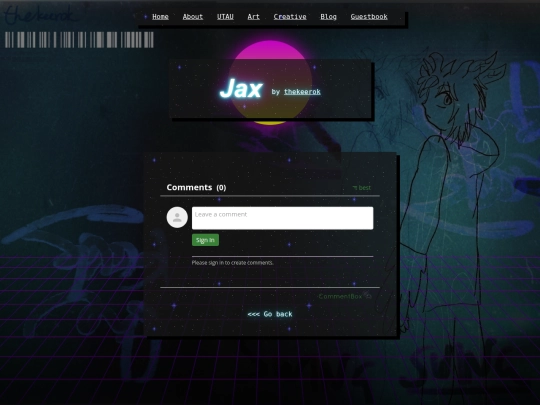
Task: Click the Leave a comment field
Action: (x=282, y=218)
